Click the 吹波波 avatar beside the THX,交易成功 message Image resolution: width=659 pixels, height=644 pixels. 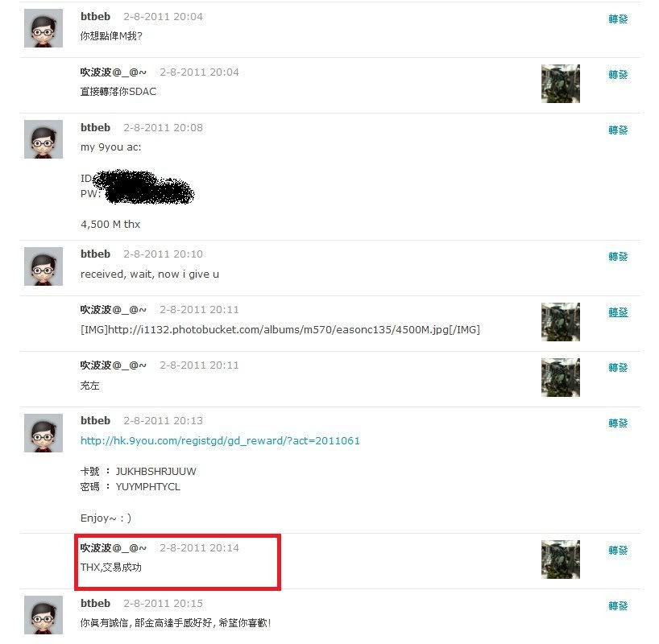pyautogui.click(x=560, y=559)
